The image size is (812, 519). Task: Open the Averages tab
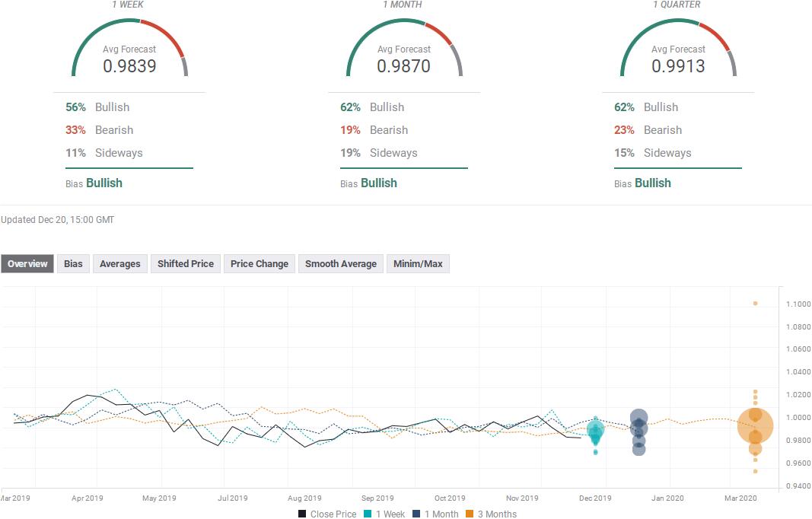[x=120, y=263]
